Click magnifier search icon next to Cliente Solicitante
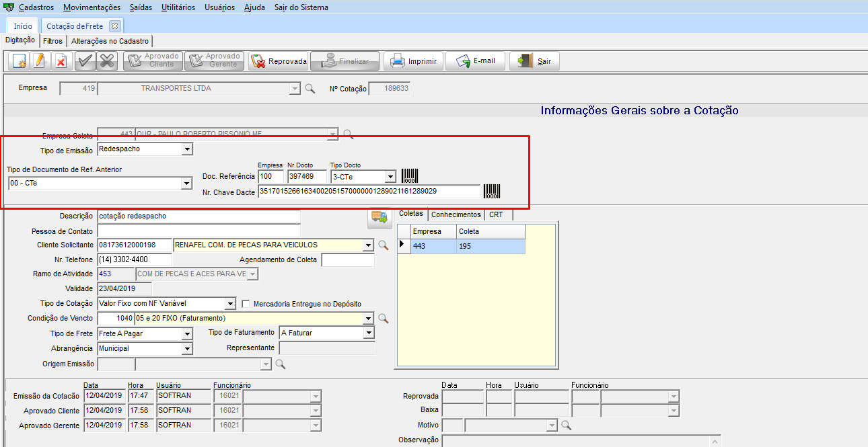The width and height of the screenshot is (868, 447). pos(384,245)
